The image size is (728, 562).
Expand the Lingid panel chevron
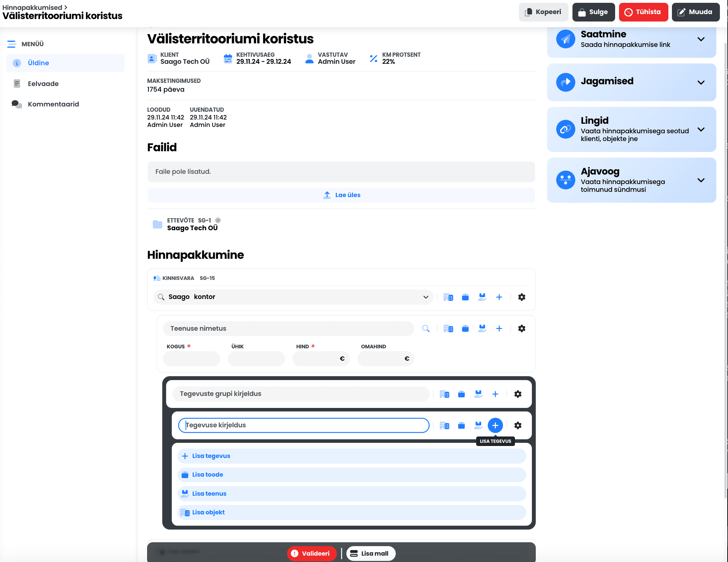(x=701, y=129)
